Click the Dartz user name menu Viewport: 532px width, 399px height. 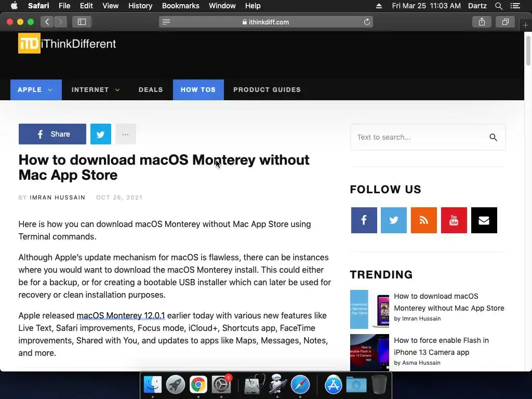tap(477, 6)
